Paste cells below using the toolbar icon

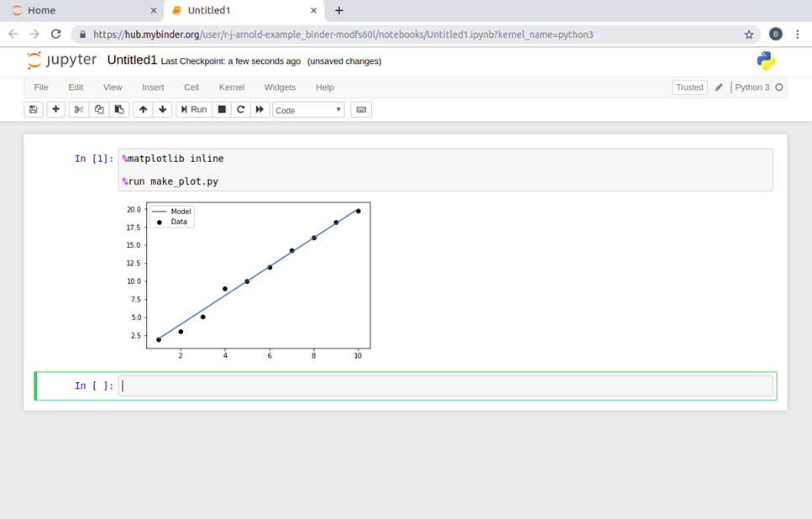(119, 109)
